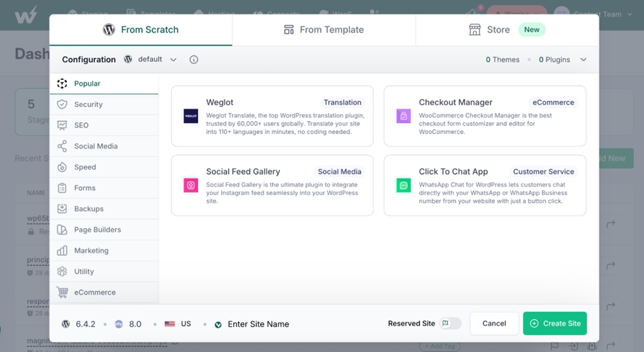The width and height of the screenshot is (644, 352).
Task: Click the green icon before Enter Site Name
Action: 218,324
